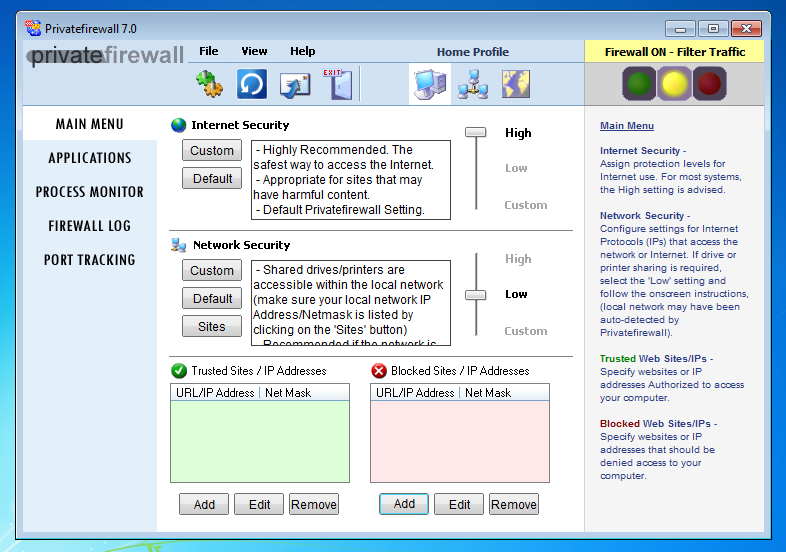Open the View menu
Image resolution: width=786 pixels, height=552 pixels.
tap(254, 51)
